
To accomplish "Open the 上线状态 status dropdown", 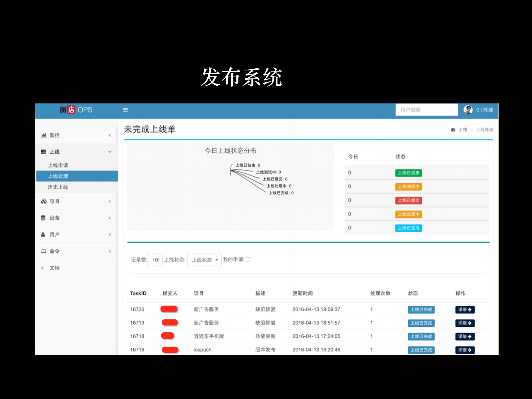I will coord(204,260).
